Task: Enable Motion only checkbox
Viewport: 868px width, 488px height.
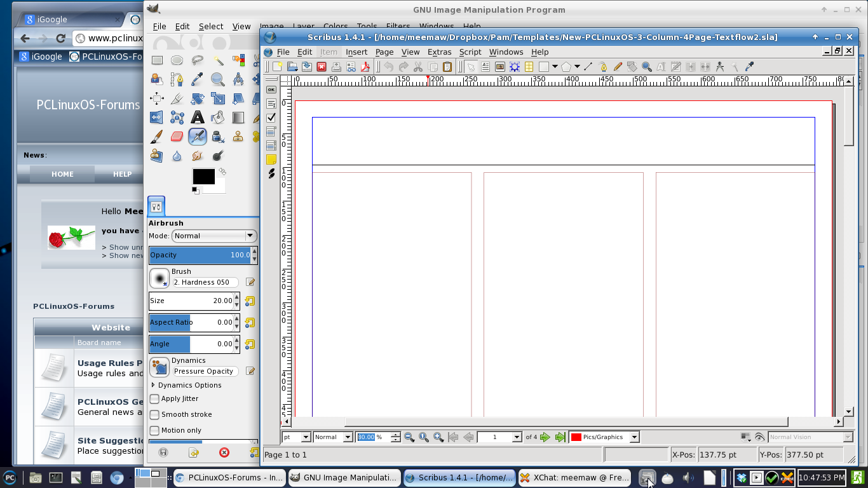Action: click(x=154, y=430)
